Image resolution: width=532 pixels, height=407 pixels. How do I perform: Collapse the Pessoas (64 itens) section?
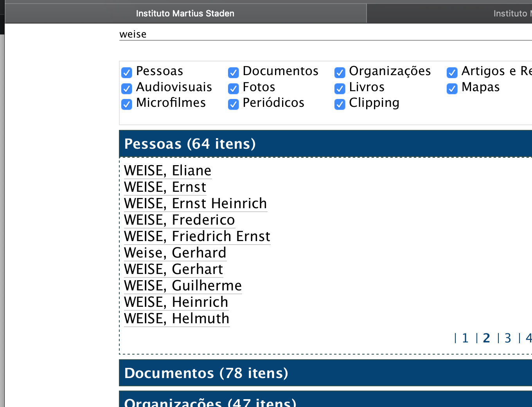click(x=190, y=144)
